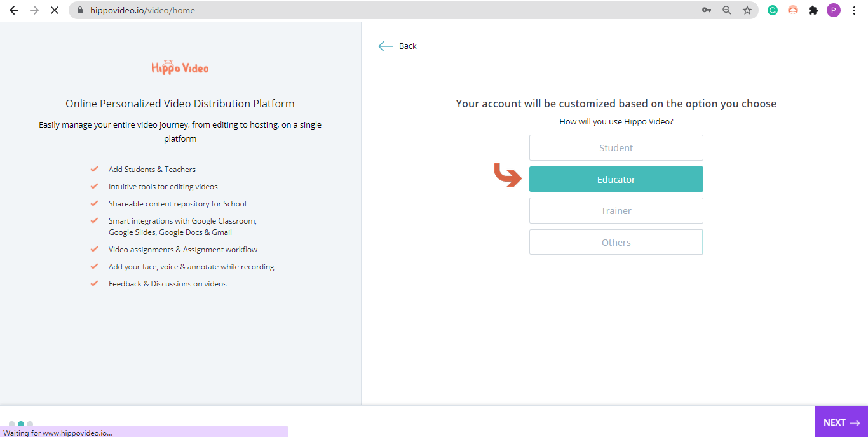The height and width of the screenshot is (437, 868).
Task: Open Chrome's three-dot menu
Action: click(x=855, y=10)
